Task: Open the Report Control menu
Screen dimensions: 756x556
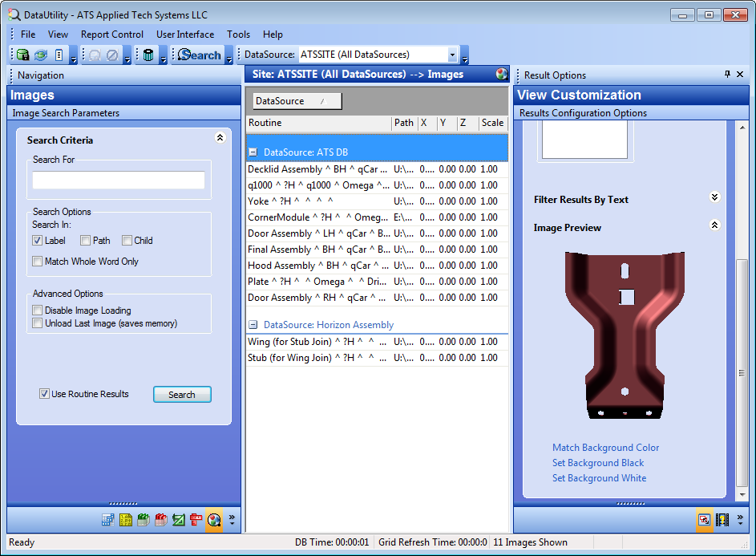Action: point(111,34)
